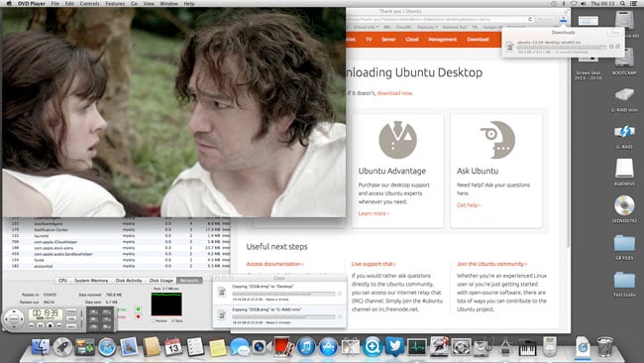Open the Apple menu

pyautogui.click(x=8, y=3)
